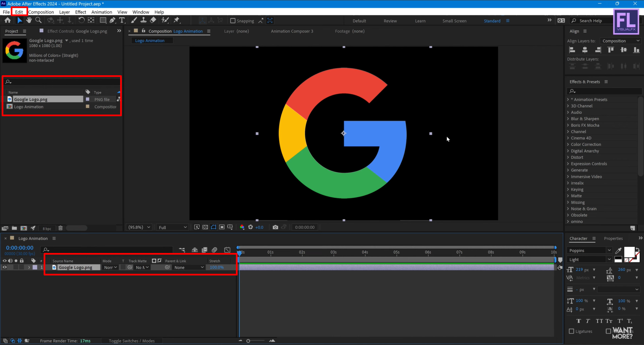The image size is (644, 345).
Task: Click the timeline zoom slider handle
Action: [x=248, y=341]
